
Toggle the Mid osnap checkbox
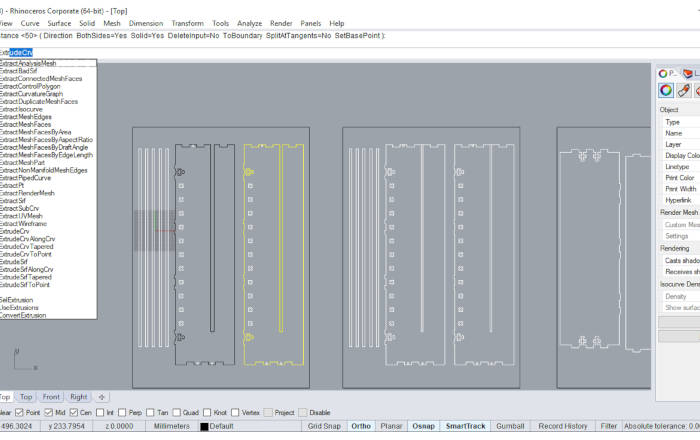[x=49, y=412]
